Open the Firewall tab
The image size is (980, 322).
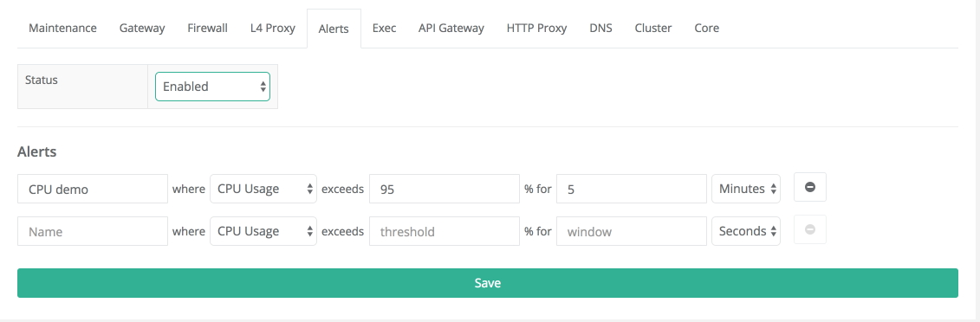[x=207, y=28]
